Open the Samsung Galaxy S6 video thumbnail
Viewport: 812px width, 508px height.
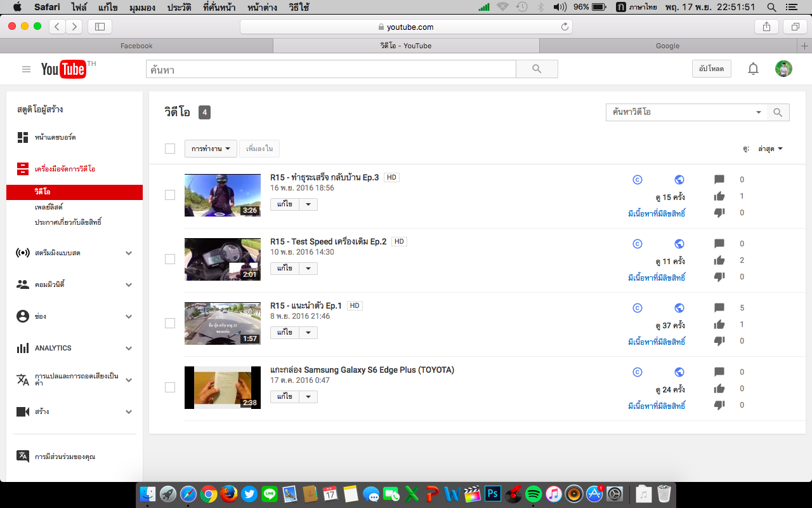pos(223,387)
